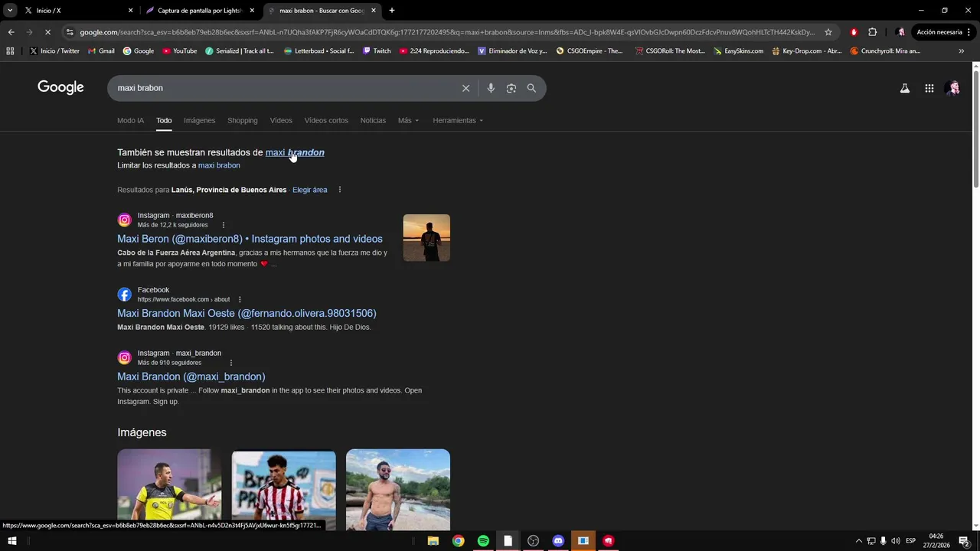Open the Maxi Brandon (@maxi_brandon) result
This screenshot has height=551, width=980.
(191, 377)
